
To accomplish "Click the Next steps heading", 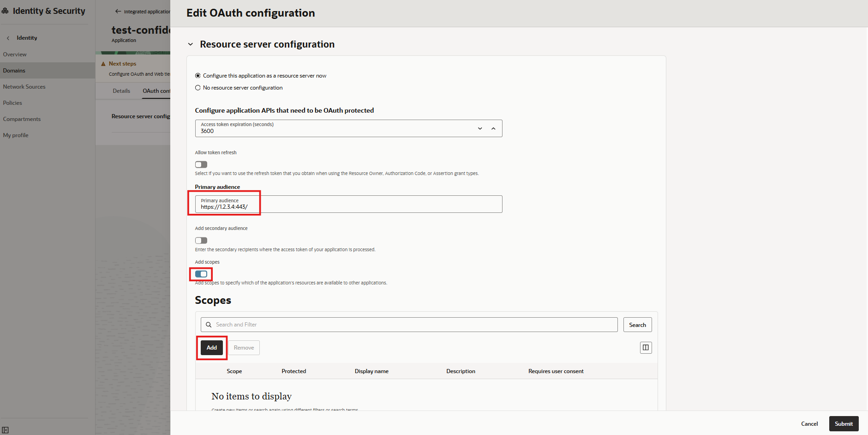I will point(122,64).
